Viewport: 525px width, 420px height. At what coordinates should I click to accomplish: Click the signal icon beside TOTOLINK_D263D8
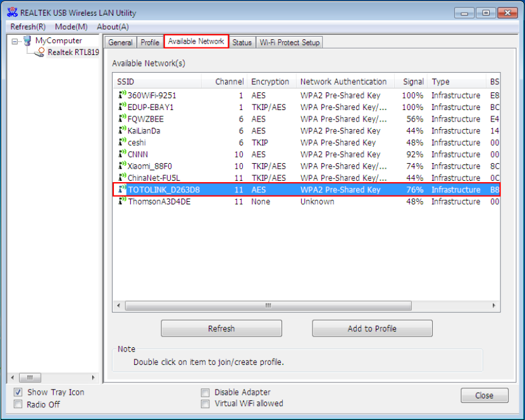coord(122,189)
